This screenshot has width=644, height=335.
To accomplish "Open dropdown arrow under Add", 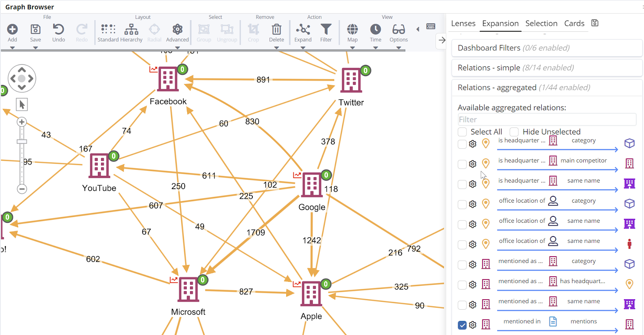I will point(12,47).
